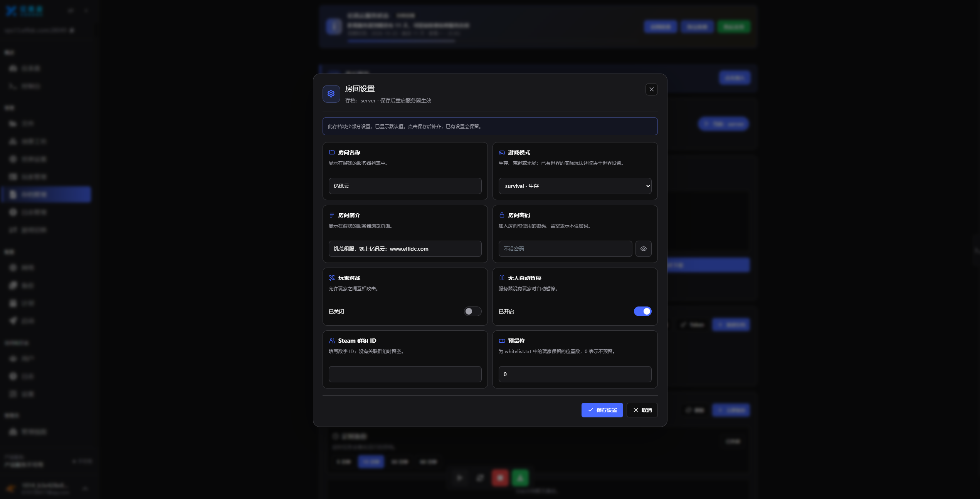Click the crossed swords icon beside 玩家对战
Image resolution: width=980 pixels, height=499 pixels.
pyautogui.click(x=332, y=278)
